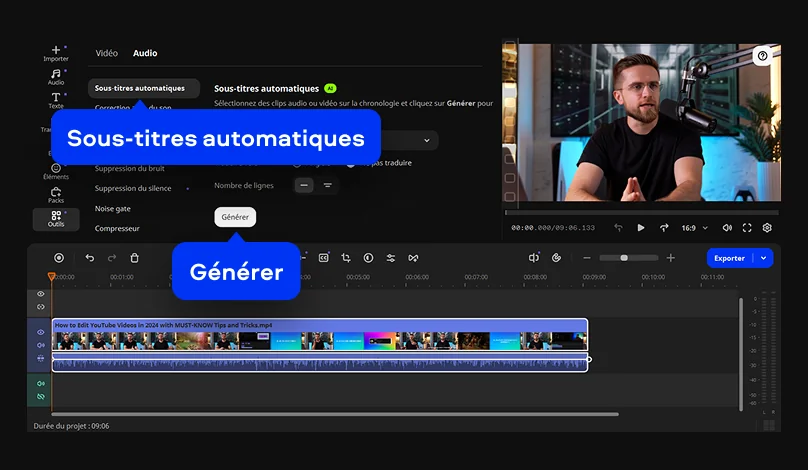
Task: Mute the green audio track
Action: pos(41,383)
